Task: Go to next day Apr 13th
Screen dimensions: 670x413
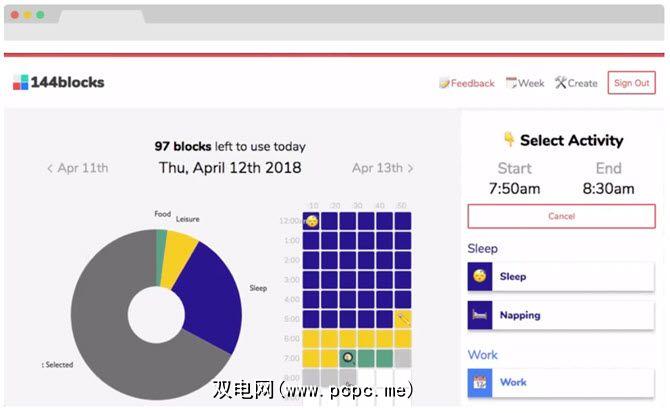Action: point(383,168)
